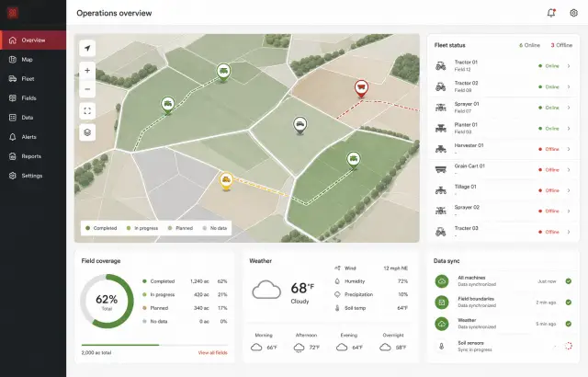
Task: Expand Tractor 01 details chevron
Action: [569, 66]
